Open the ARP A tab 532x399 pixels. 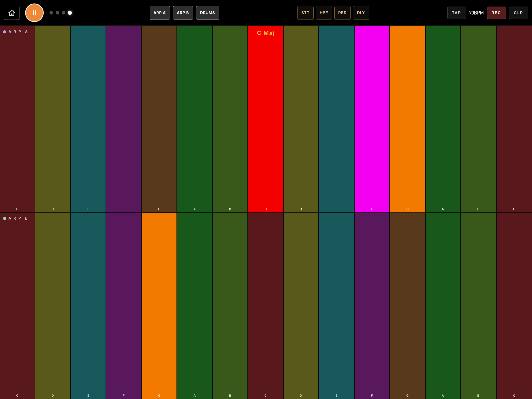[160, 13]
